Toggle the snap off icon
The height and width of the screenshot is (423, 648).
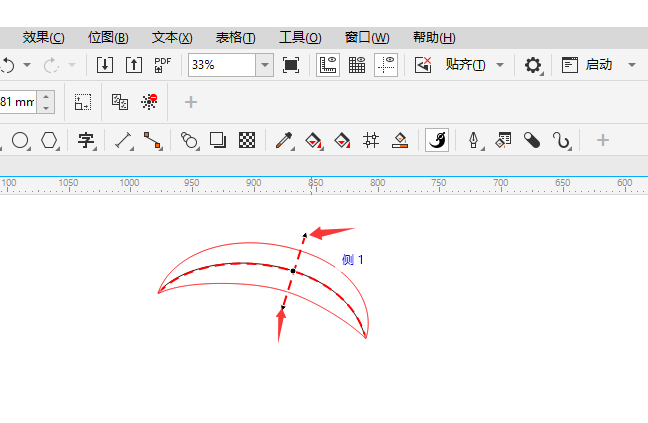(423, 65)
